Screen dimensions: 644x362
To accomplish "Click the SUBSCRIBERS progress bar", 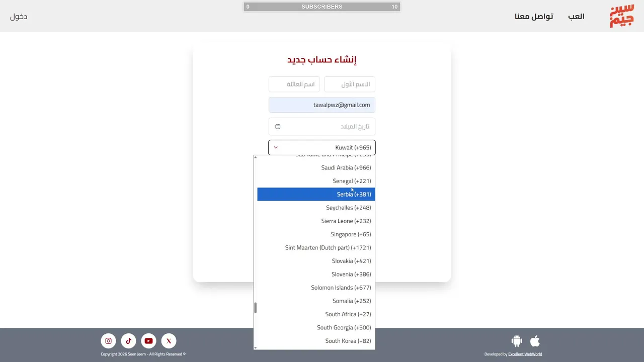I will (x=322, y=7).
